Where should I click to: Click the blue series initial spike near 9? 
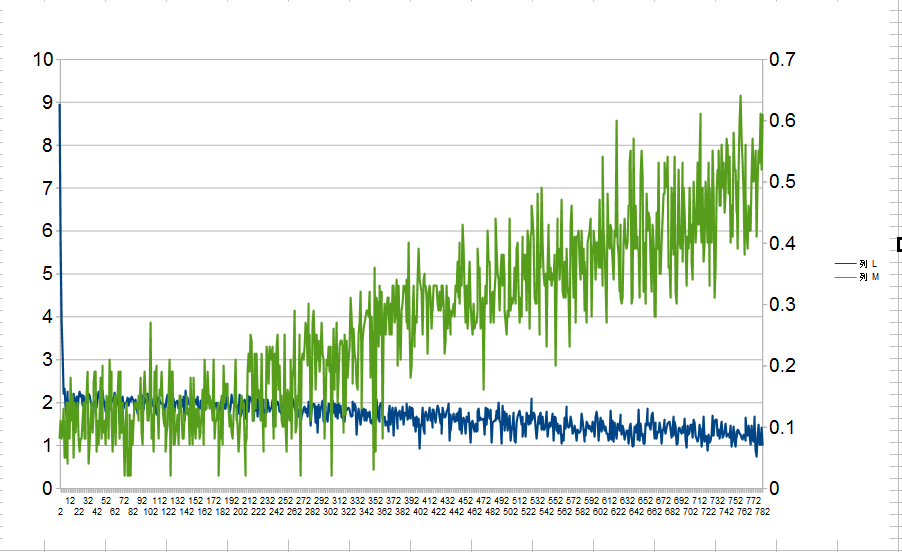click(x=60, y=105)
